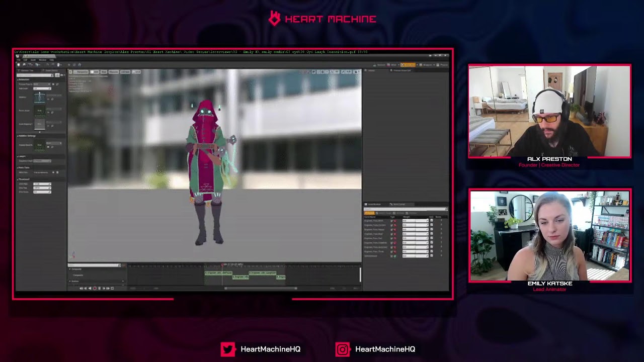Toggle the Auto checkbox of the second curve row

pyautogui.click(x=432, y=225)
